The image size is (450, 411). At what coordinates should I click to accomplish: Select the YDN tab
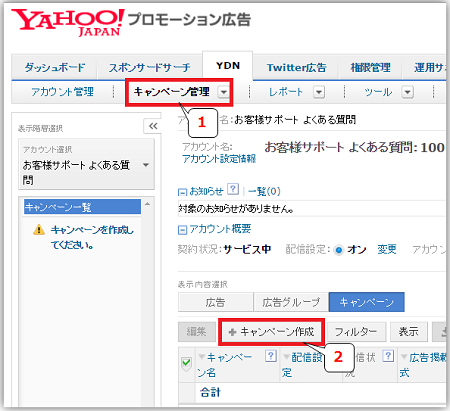(x=228, y=66)
